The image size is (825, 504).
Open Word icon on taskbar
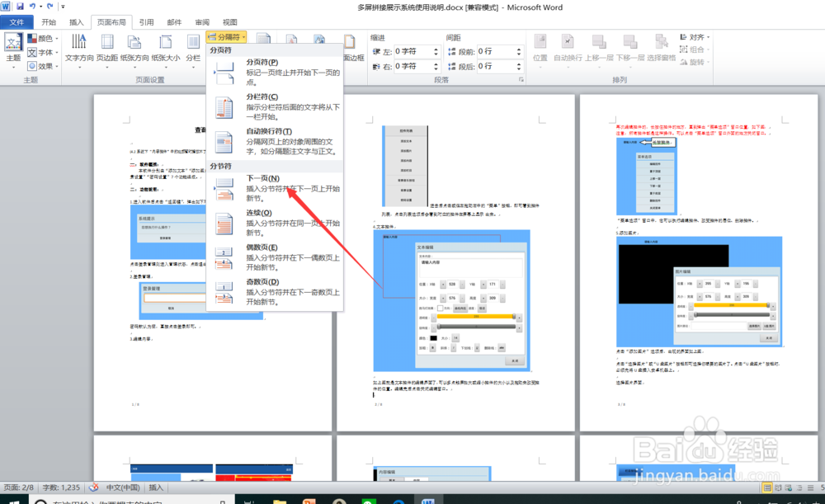(427, 501)
